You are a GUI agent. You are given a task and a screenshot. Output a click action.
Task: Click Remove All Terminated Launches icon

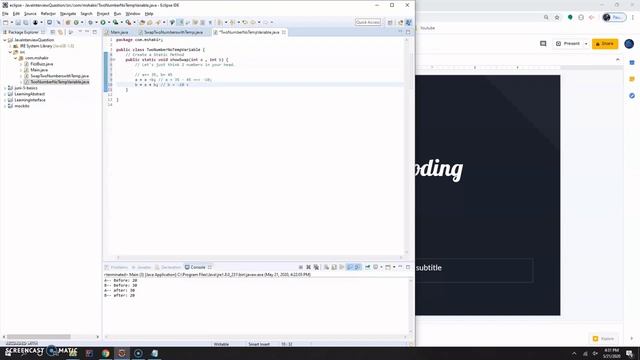[316, 267]
